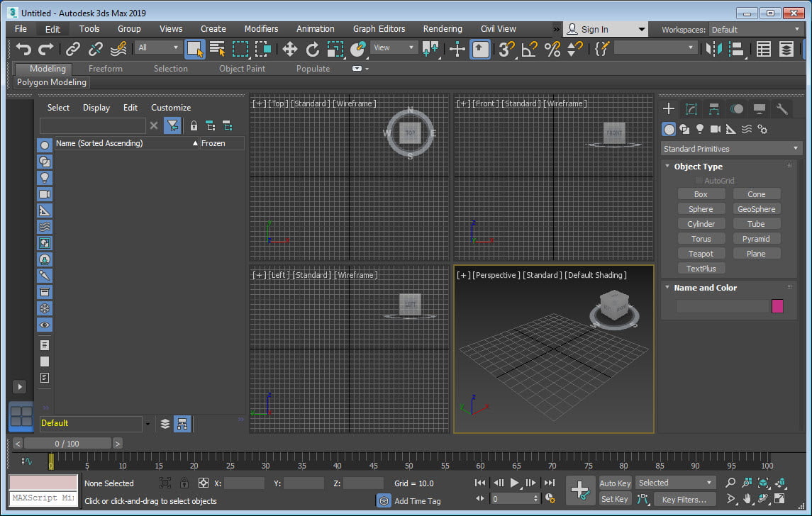Screen dimensions: 812x516
Task: Toggle Display Geometry filter in Scene Explorer
Action: coord(45,145)
